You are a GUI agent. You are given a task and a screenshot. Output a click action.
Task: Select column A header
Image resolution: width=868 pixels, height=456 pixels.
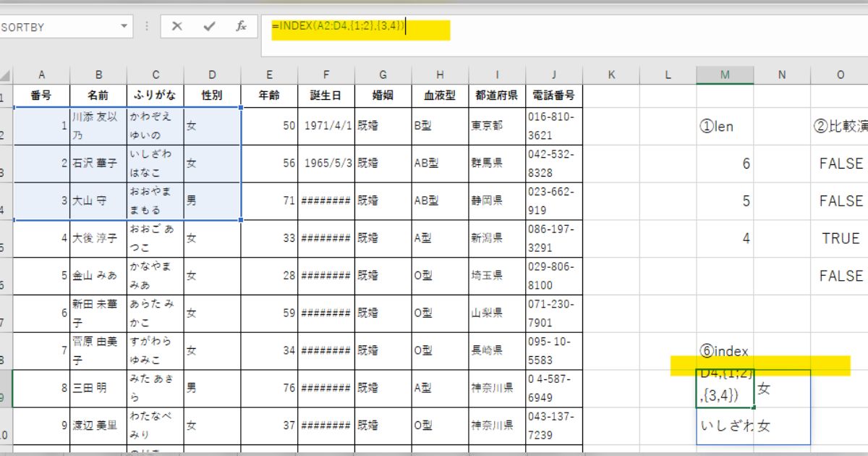tap(41, 75)
